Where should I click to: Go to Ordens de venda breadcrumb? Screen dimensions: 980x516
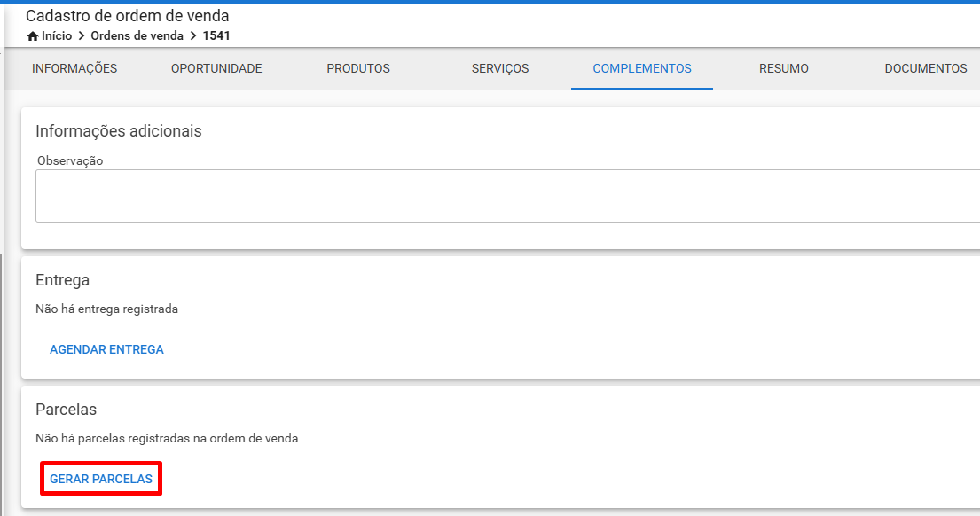point(137,36)
